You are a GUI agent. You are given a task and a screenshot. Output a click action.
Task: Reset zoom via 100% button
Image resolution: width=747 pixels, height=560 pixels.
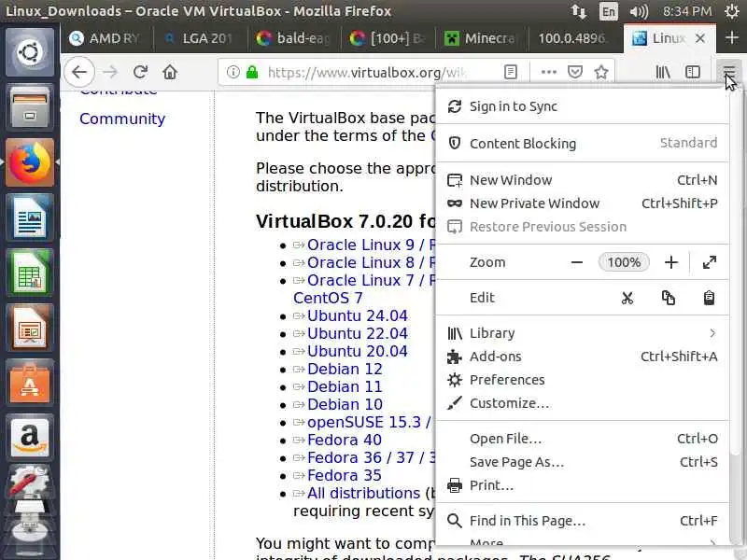[x=624, y=262]
